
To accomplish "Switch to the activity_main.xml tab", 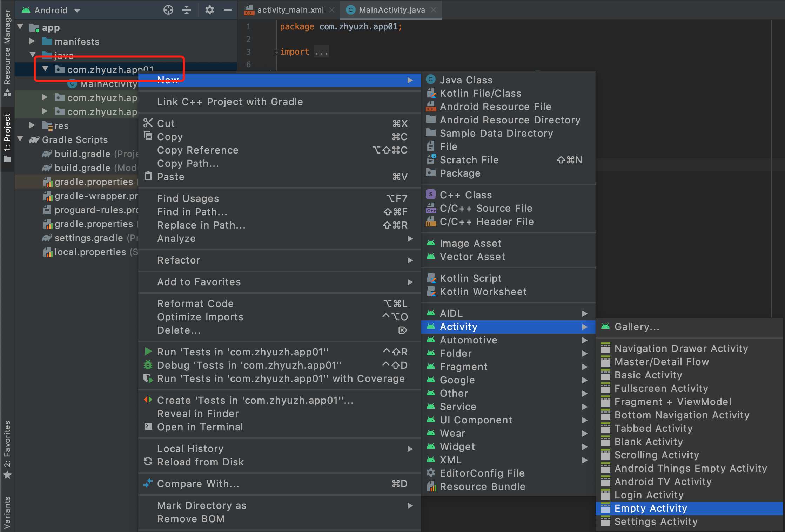I will click(290, 10).
